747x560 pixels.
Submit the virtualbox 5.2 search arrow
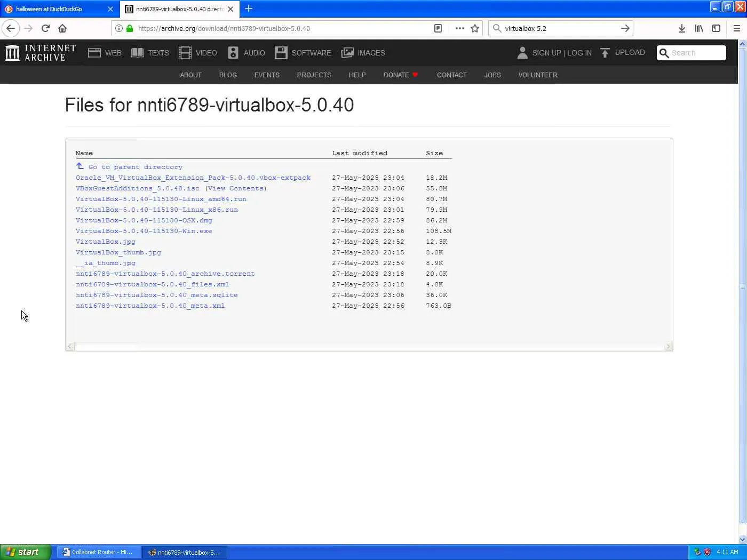tap(625, 28)
